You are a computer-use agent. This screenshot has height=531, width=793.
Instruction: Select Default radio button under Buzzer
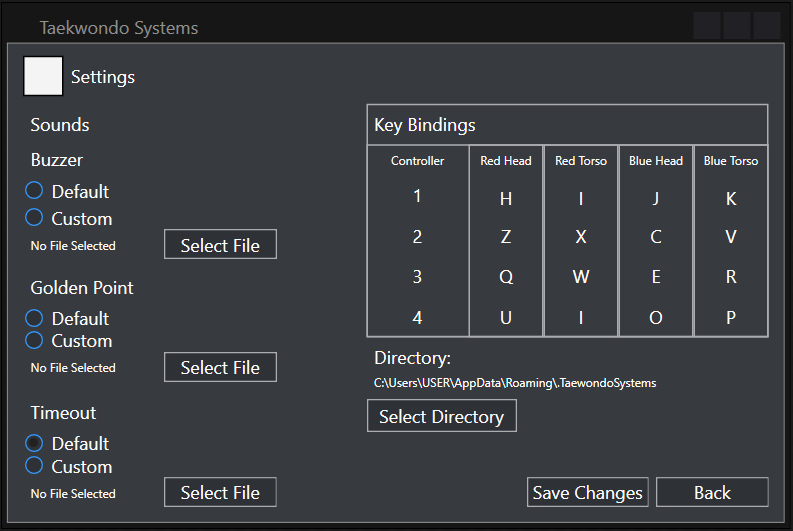pos(35,191)
